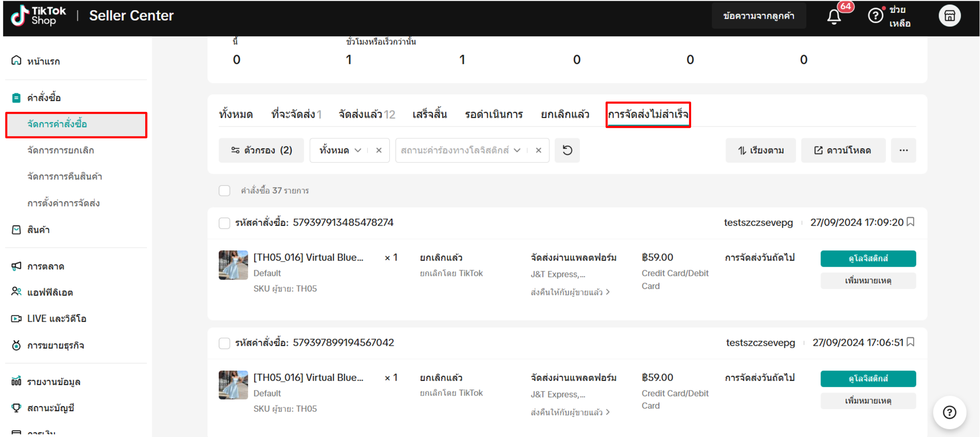
Task: Tick checkbox for order 579397913485478274
Action: point(224,223)
